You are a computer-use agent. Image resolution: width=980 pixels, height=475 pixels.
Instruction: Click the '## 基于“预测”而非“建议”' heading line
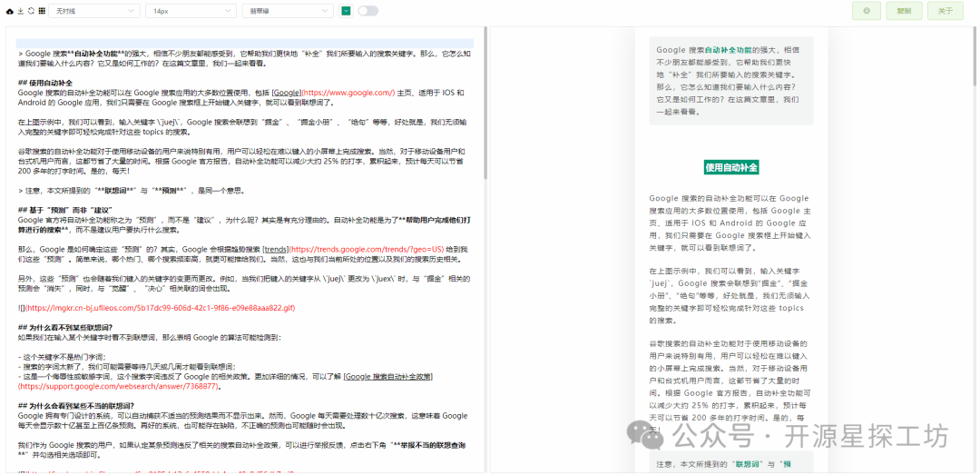click(x=65, y=210)
